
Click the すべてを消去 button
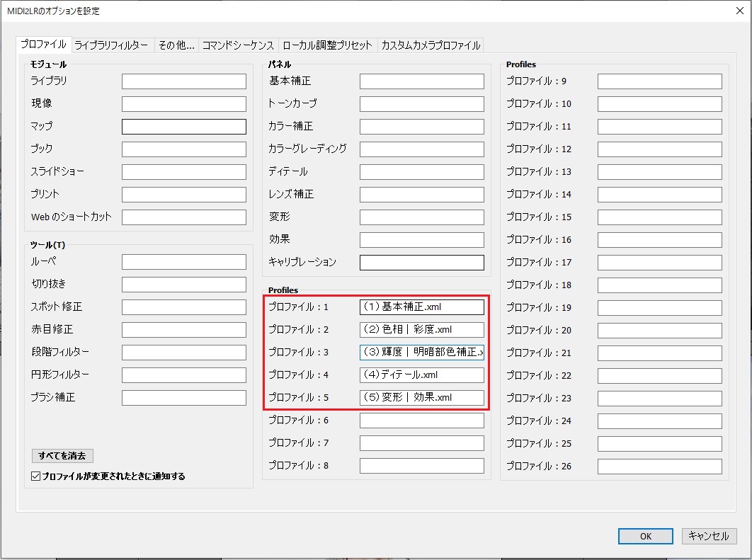point(62,455)
